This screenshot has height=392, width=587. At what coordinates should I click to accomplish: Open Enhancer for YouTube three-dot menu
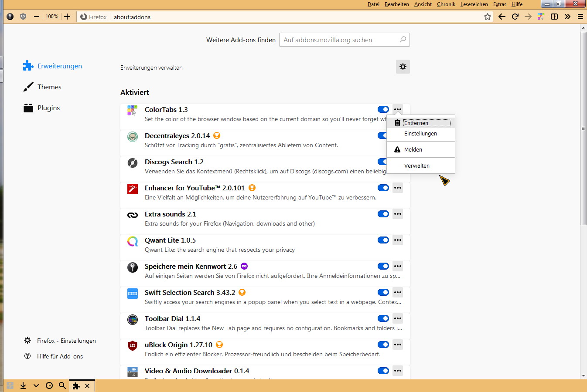[398, 188]
